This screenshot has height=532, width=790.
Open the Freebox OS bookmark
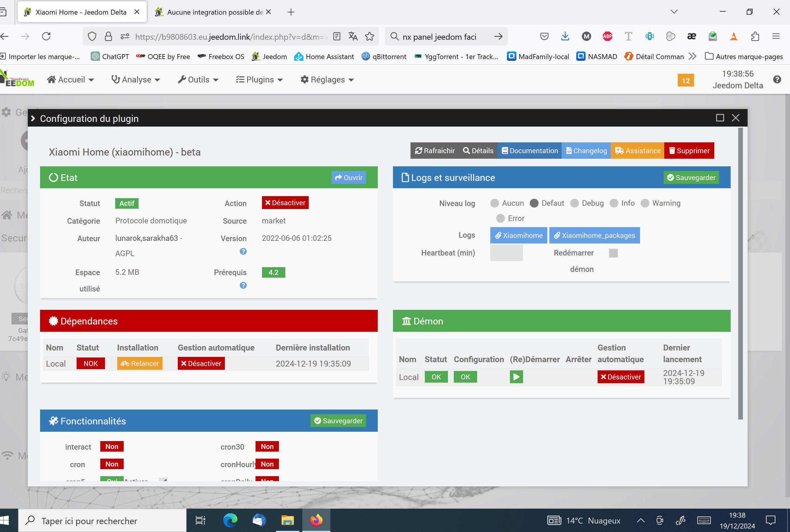[x=221, y=56]
